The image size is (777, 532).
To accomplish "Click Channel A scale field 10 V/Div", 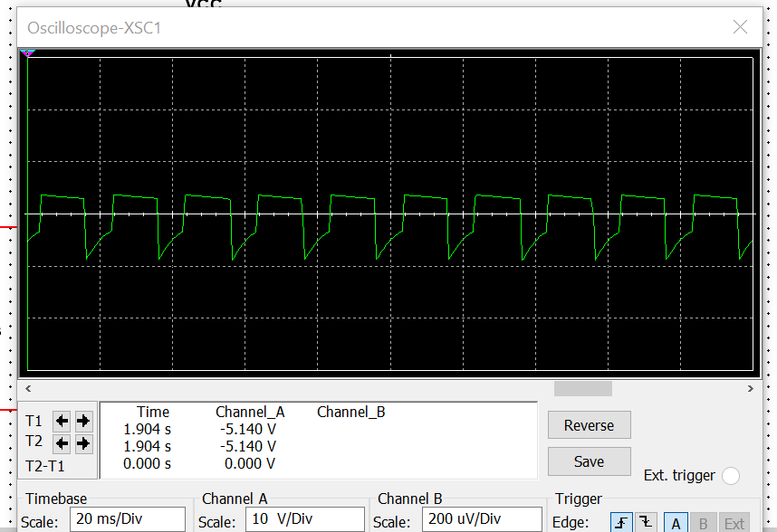I will pyautogui.click(x=305, y=519).
